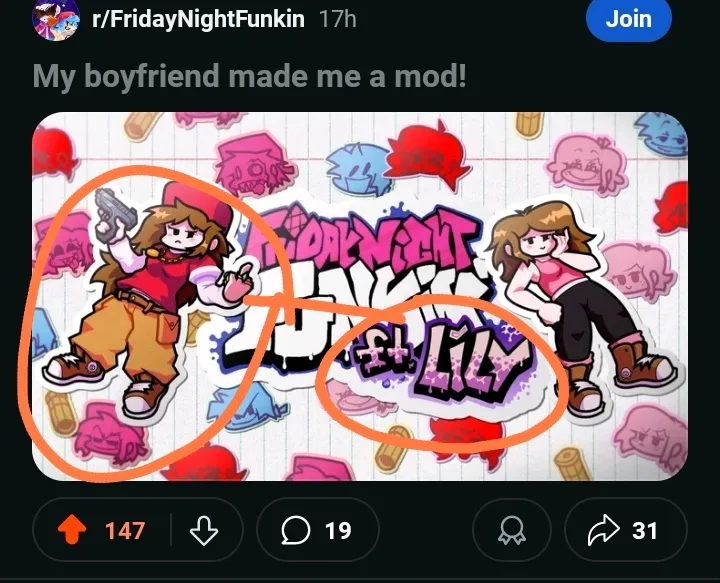Screen dimensions: 720x583
Task: Open the post titled My boyfriend made me a mod
Action: pos(250,76)
